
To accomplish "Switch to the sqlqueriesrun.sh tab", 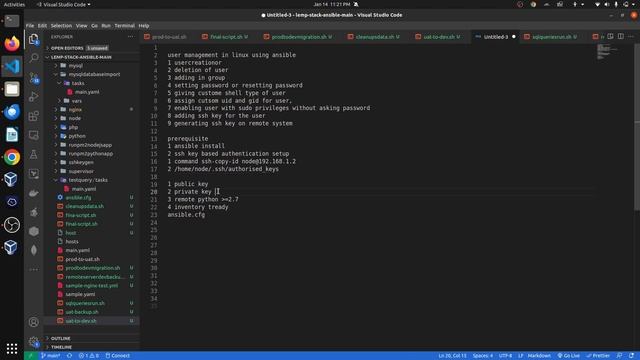I will 551,37.
